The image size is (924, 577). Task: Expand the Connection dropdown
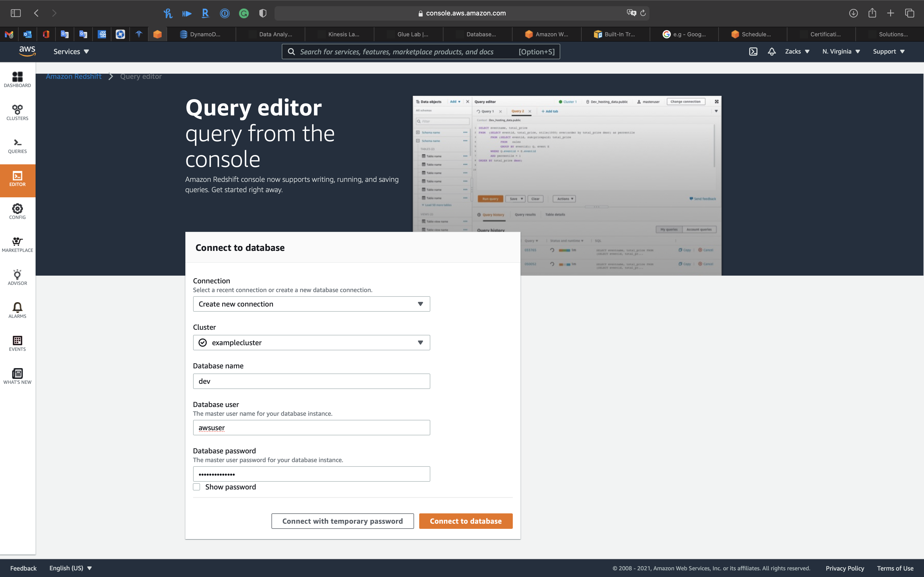tap(311, 304)
